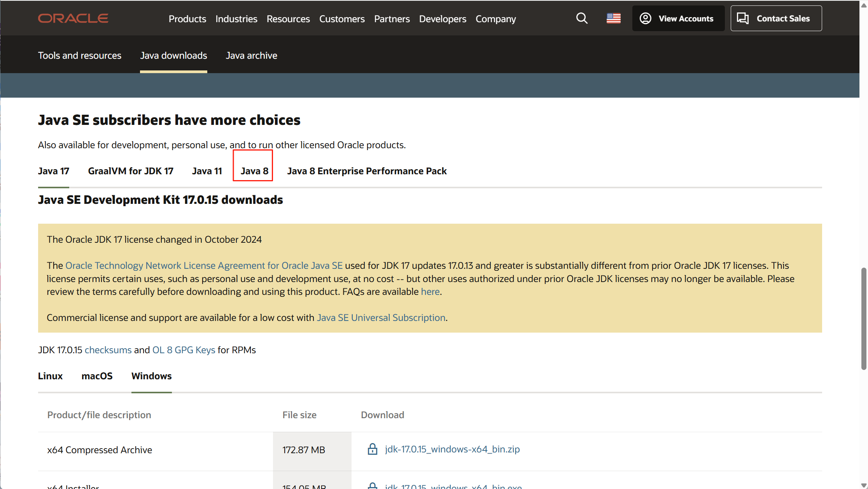Click the scrollbar down arrow
The width and height of the screenshot is (868, 489).
point(864,485)
